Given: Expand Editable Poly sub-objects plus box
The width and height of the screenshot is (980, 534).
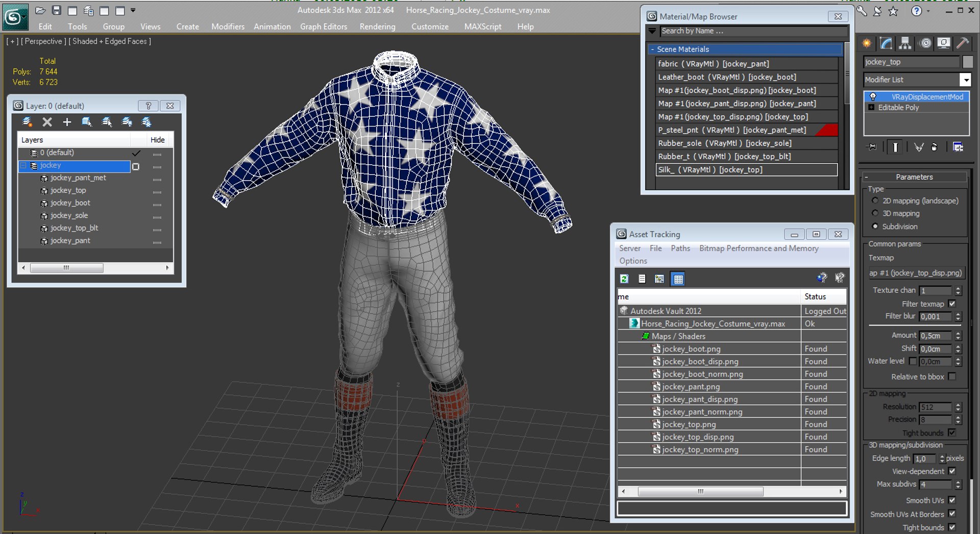Looking at the screenshot, I should coord(871,108).
